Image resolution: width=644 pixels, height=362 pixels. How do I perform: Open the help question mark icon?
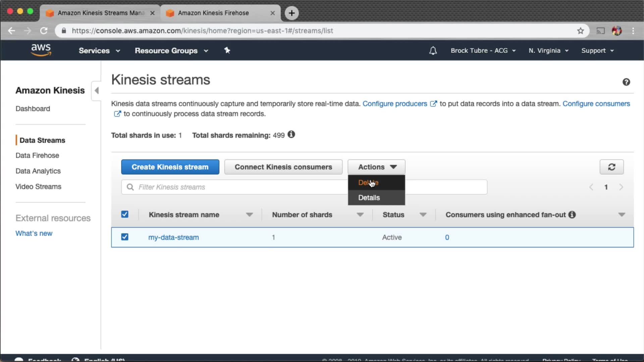tap(626, 82)
